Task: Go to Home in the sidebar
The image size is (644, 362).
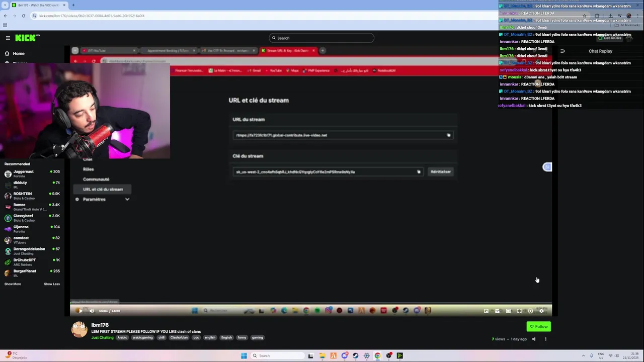Action: click(19, 53)
